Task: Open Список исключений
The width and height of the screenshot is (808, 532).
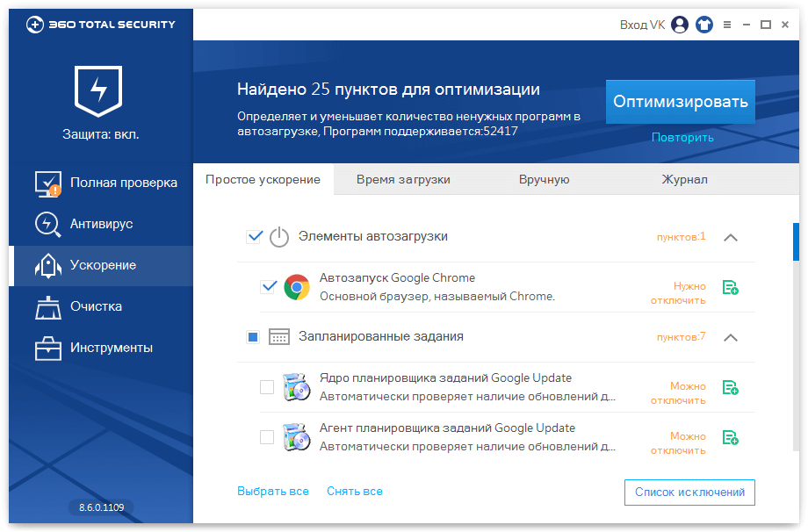Action: pyautogui.click(x=689, y=492)
